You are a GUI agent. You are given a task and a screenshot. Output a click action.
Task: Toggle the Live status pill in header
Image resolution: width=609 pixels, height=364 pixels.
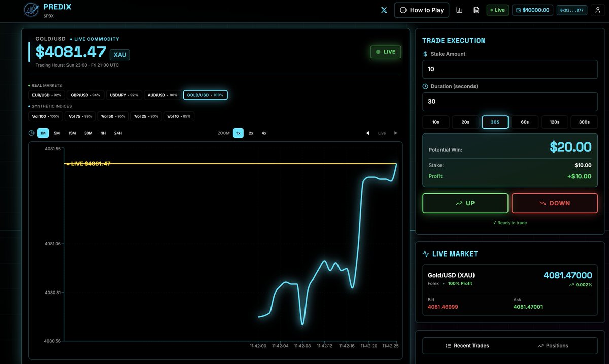pyautogui.click(x=498, y=10)
